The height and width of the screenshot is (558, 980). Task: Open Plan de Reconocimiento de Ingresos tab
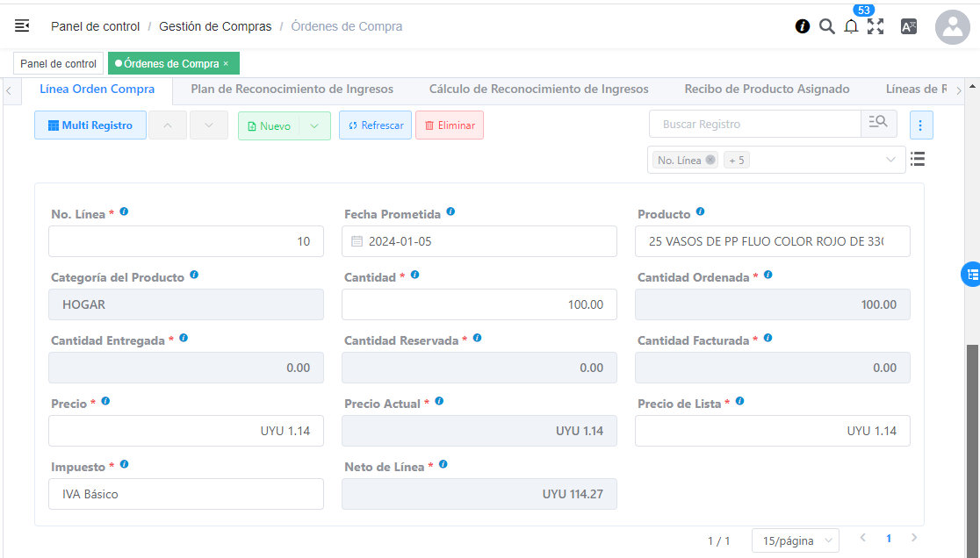click(292, 89)
